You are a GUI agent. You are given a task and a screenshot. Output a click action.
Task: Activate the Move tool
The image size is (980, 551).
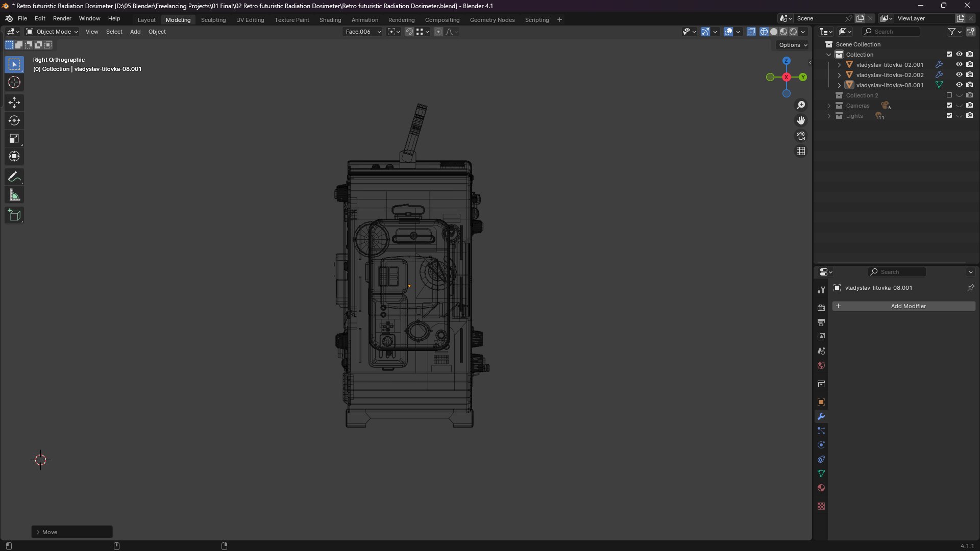click(x=14, y=103)
